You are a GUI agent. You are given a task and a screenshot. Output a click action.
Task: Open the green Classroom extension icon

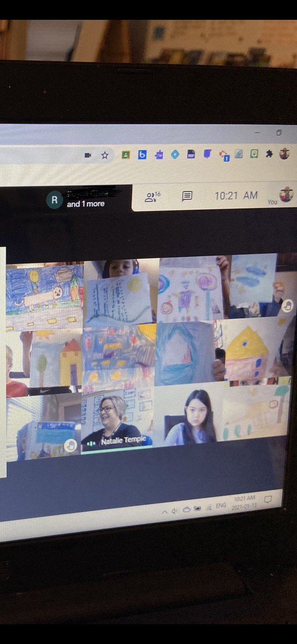[x=125, y=155]
